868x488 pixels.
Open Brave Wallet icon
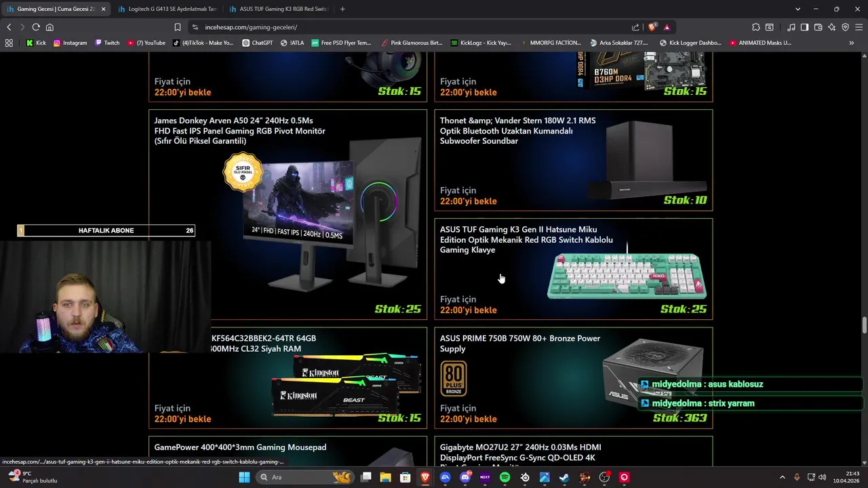pos(818,27)
